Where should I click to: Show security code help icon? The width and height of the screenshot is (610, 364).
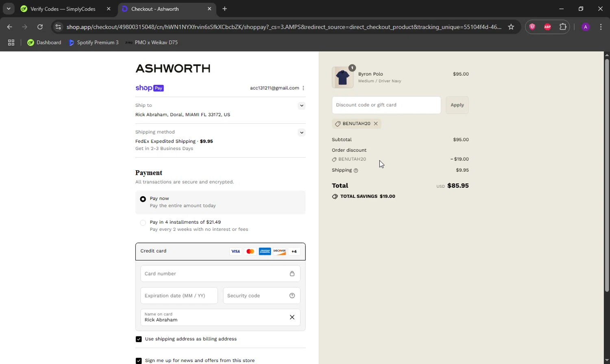292,296
